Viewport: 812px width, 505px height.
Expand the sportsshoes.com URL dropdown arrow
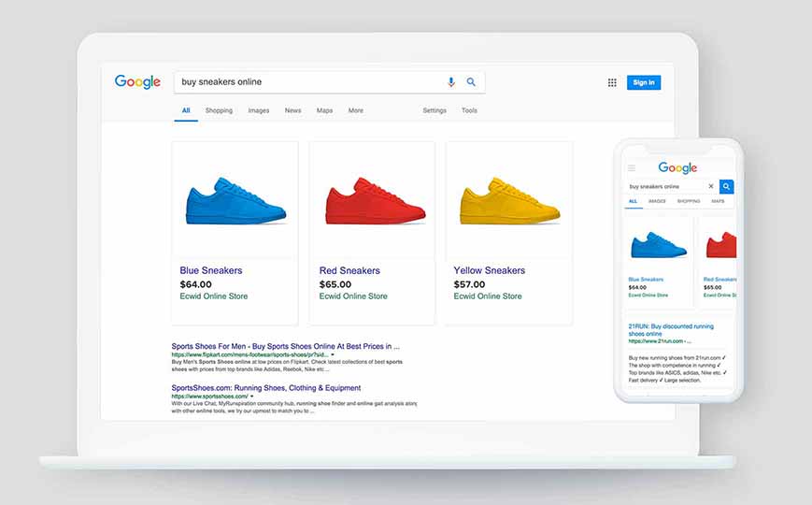pyautogui.click(x=251, y=397)
